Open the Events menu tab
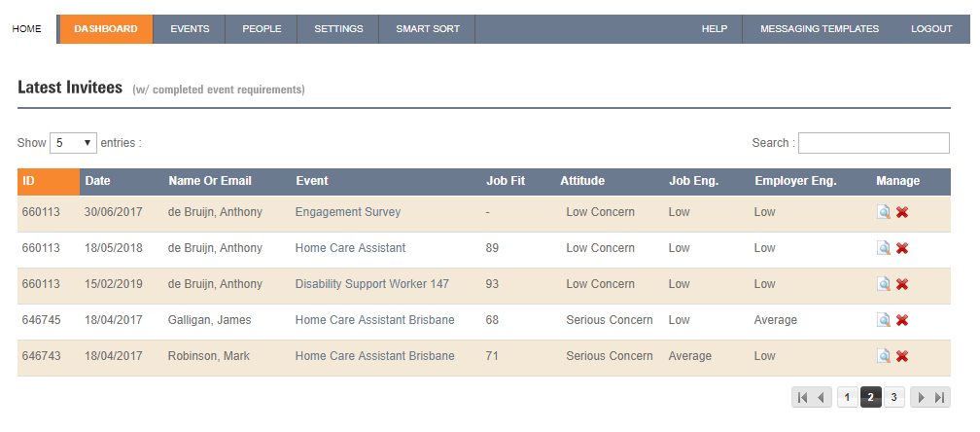980x432 pixels. (x=190, y=29)
